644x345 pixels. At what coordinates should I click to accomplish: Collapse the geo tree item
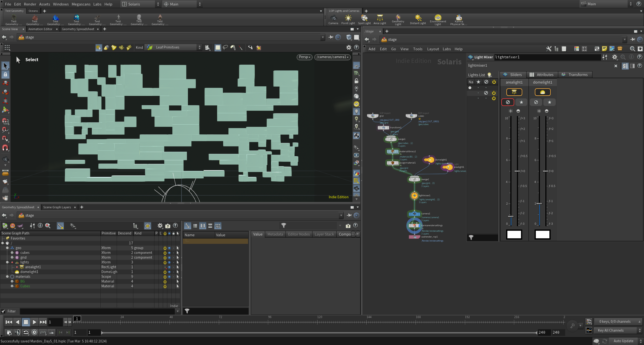click(7, 248)
